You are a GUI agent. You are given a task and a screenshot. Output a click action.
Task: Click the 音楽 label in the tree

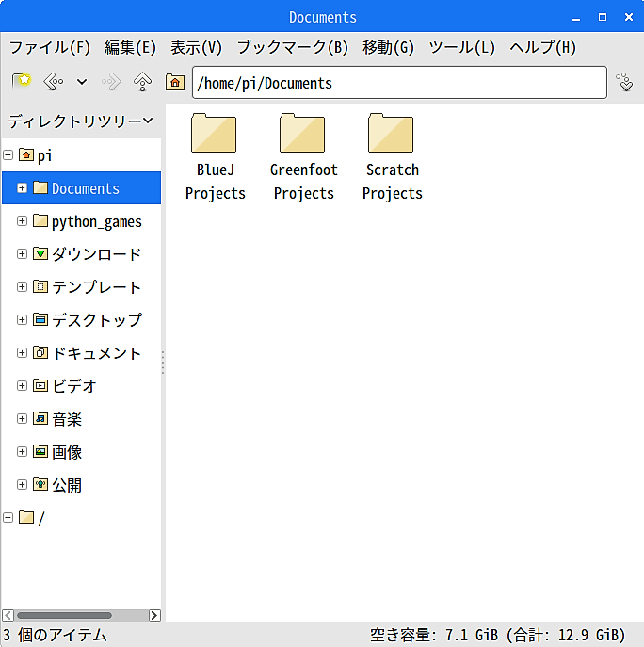pos(67,419)
